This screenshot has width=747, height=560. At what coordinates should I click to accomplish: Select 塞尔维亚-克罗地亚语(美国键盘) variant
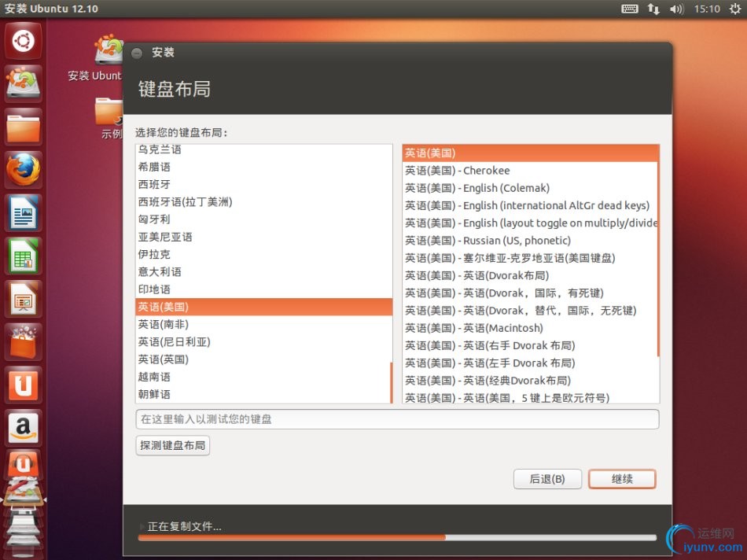pyautogui.click(x=530, y=258)
